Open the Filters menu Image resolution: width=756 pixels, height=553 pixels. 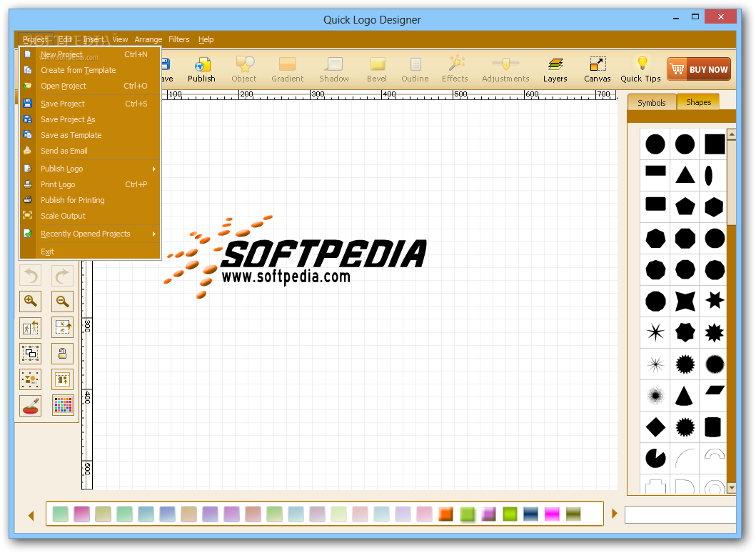click(x=179, y=39)
